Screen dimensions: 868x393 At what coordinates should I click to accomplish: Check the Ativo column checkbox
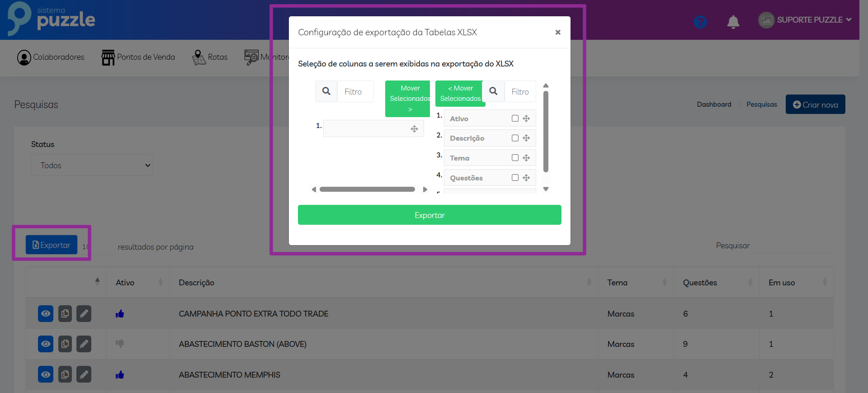(x=515, y=118)
